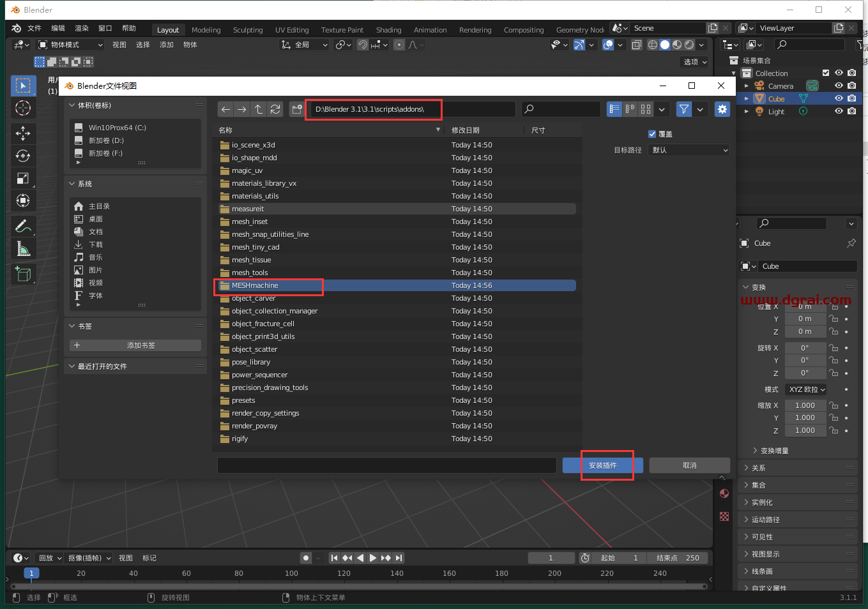Toggle the Collection checkbox in the outliner
The height and width of the screenshot is (609, 868).
(x=826, y=73)
